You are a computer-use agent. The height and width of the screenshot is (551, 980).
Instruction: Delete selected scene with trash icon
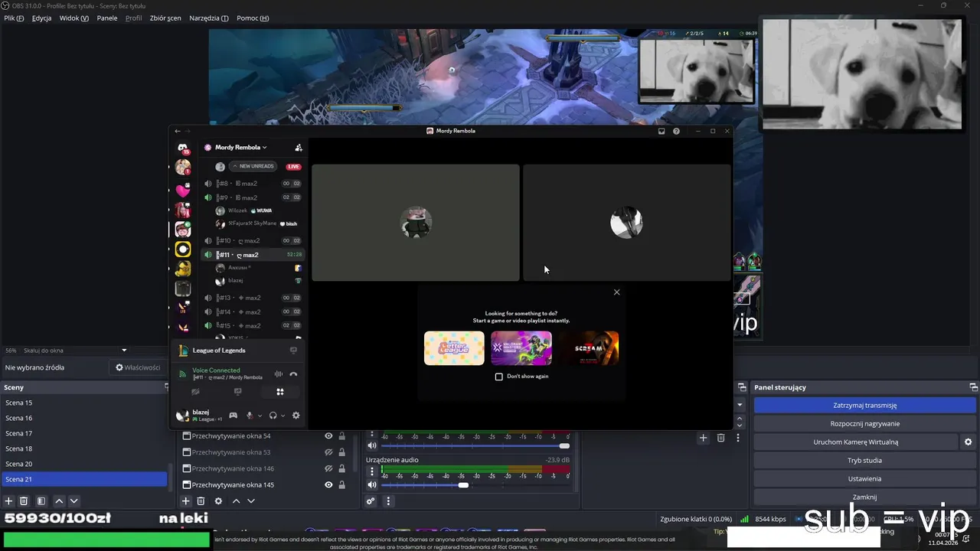pyautogui.click(x=24, y=501)
